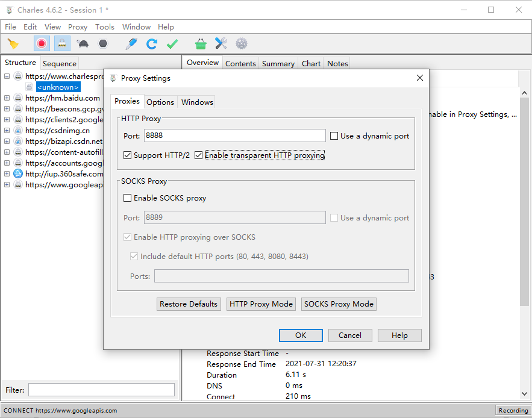Click the repeat request refresh icon
The image size is (532, 418).
(x=152, y=44)
